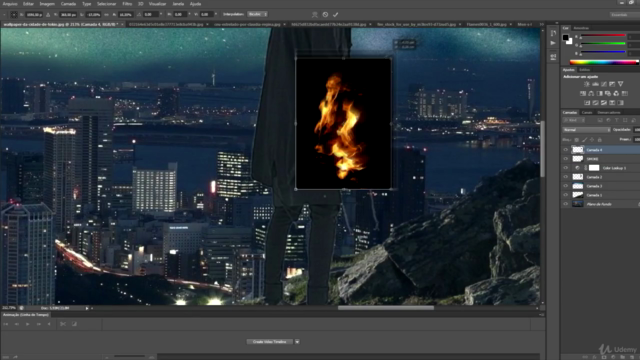
Task: Hide the Camada 4 layer
Action: click(566, 150)
